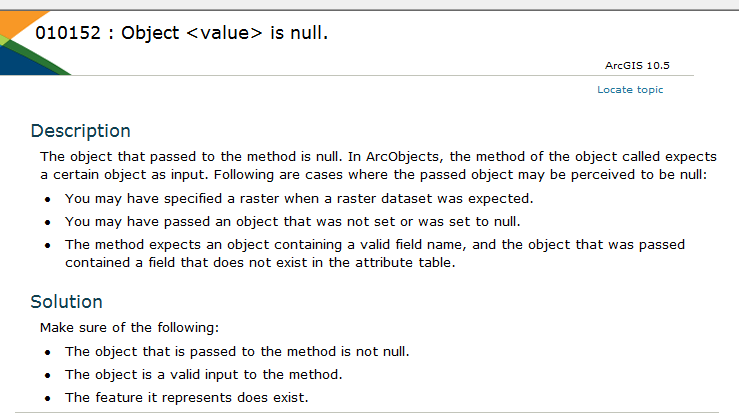This screenshot has width=739, height=417.
Task: Click the Solution heading
Action: coord(66,301)
